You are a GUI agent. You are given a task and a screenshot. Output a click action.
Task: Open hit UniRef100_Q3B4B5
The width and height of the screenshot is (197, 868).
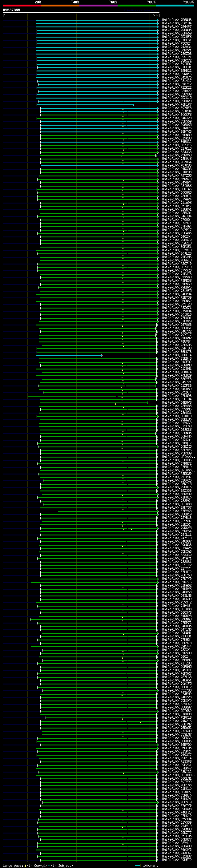pos(177,406)
